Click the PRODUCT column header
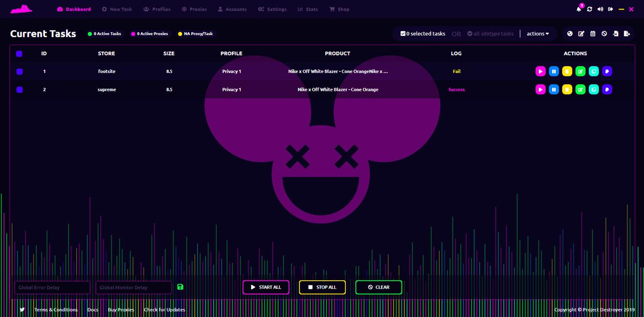The width and height of the screenshot is (644, 317). pyautogui.click(x=338, y=53)
